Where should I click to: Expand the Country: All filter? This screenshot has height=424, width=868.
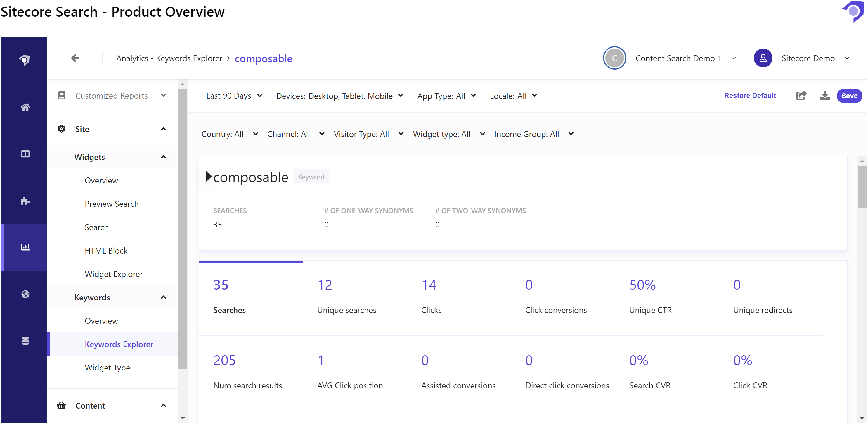229,134
